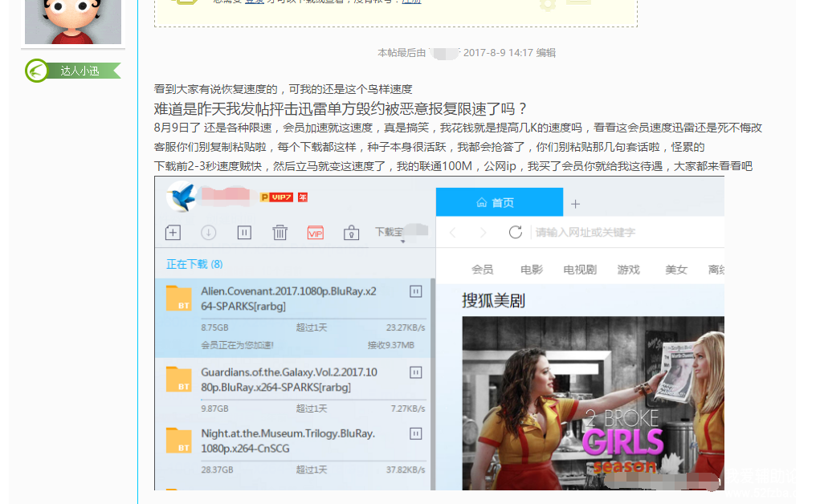
Task: Open the 电视剧 navigation item
Action: (580, 270)
